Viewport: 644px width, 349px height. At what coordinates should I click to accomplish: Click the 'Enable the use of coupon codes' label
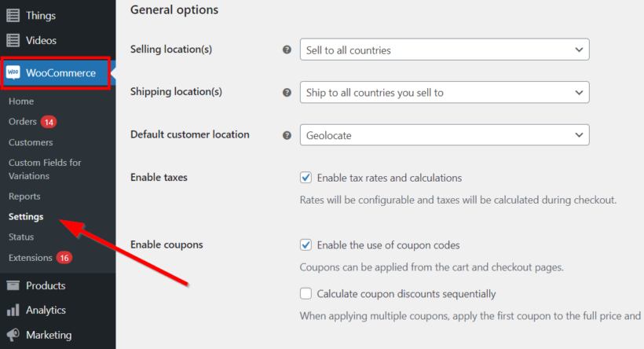388,245
